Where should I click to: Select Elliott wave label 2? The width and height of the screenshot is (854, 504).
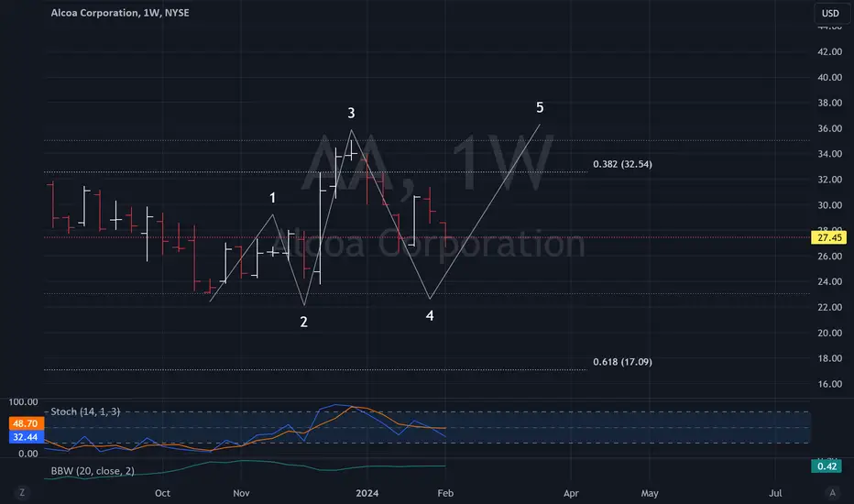click(304, 322)
